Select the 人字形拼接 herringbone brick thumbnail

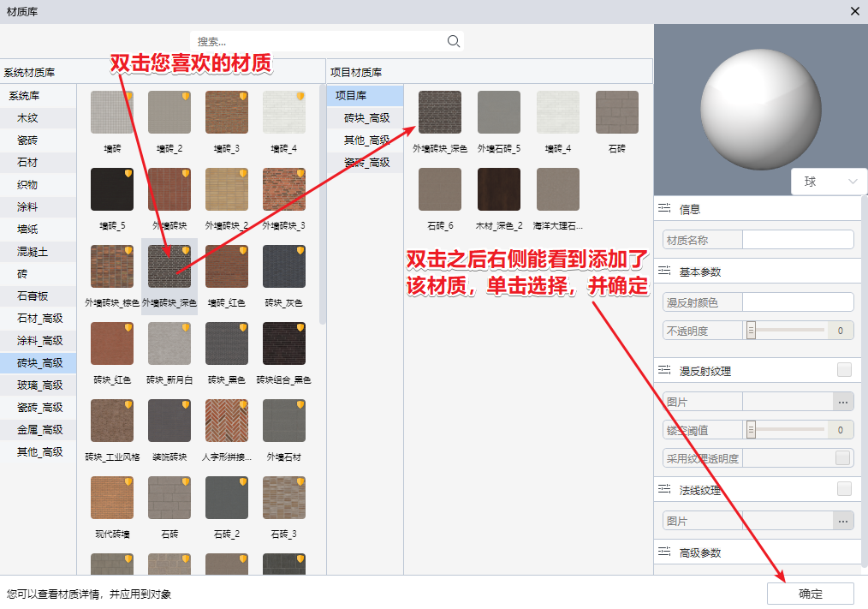point(227,421)
